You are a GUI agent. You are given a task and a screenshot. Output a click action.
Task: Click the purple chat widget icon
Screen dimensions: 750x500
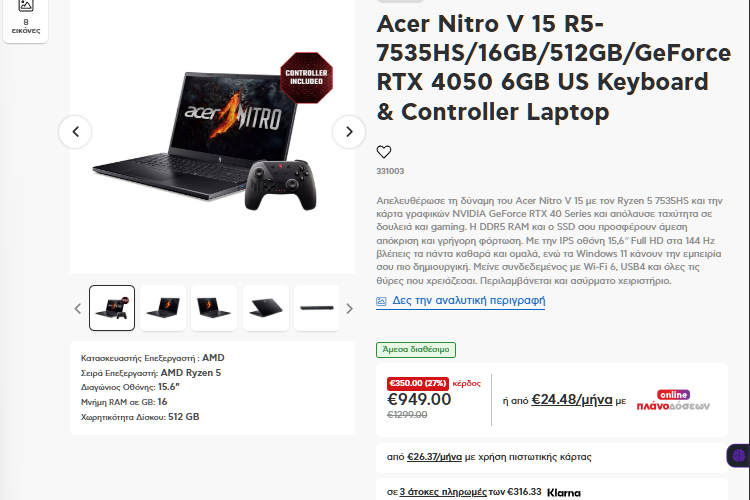click(x=739, y=456)
